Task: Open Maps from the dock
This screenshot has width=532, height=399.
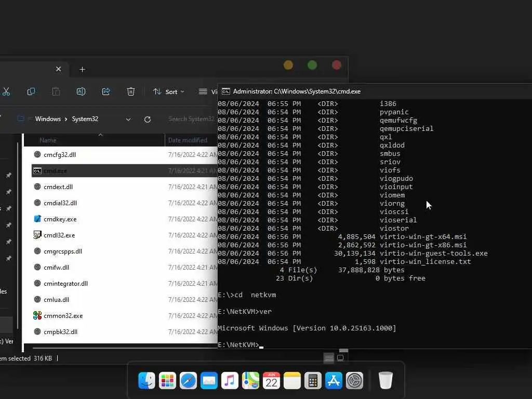Action: point(250,380)
